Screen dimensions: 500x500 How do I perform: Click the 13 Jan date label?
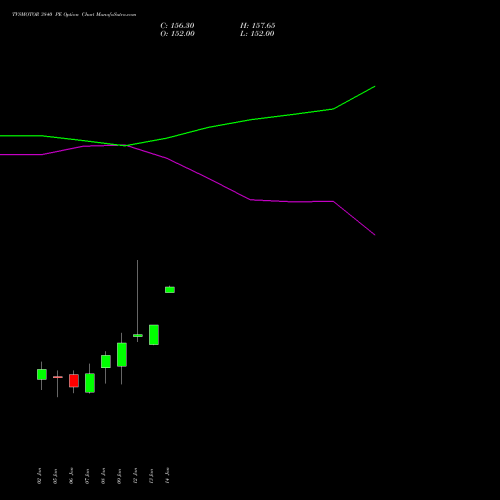coord(151,476)
